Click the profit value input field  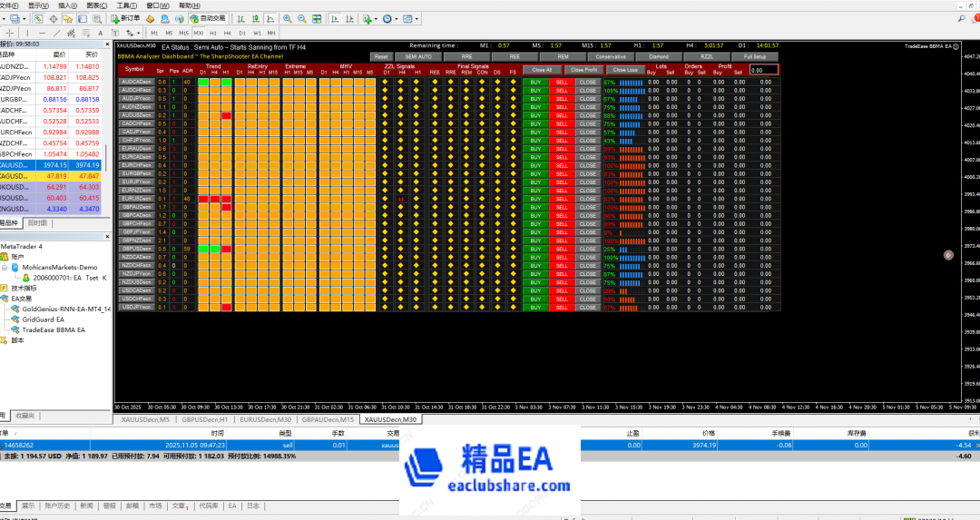763,69
